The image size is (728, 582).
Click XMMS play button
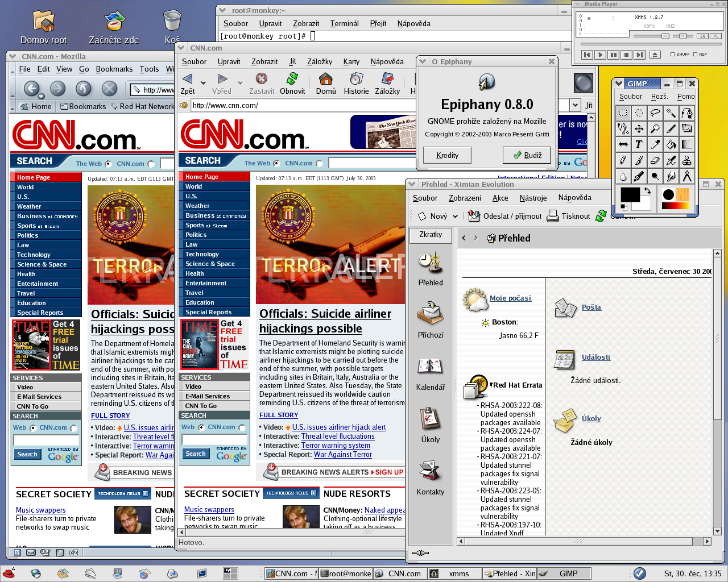pyautogui.click(x=600, y=55)
